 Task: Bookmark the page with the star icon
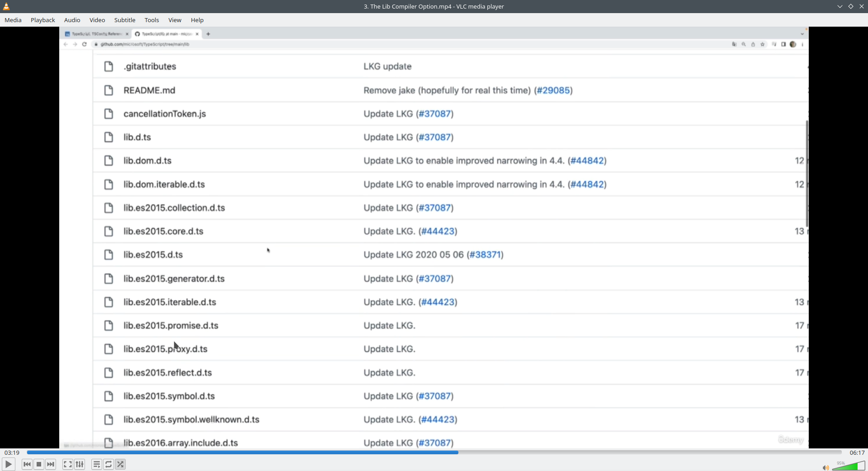coord(763,44)
